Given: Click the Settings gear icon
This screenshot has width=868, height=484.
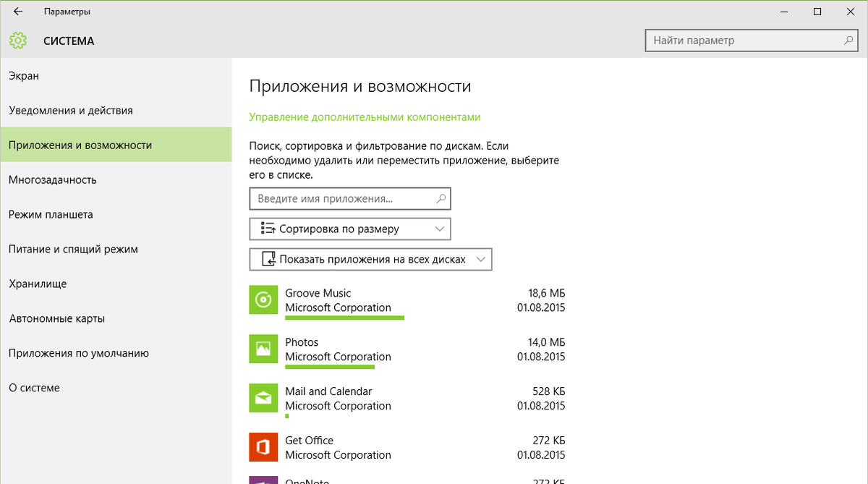Looking at the screenshot, I should tap(18, 41).
